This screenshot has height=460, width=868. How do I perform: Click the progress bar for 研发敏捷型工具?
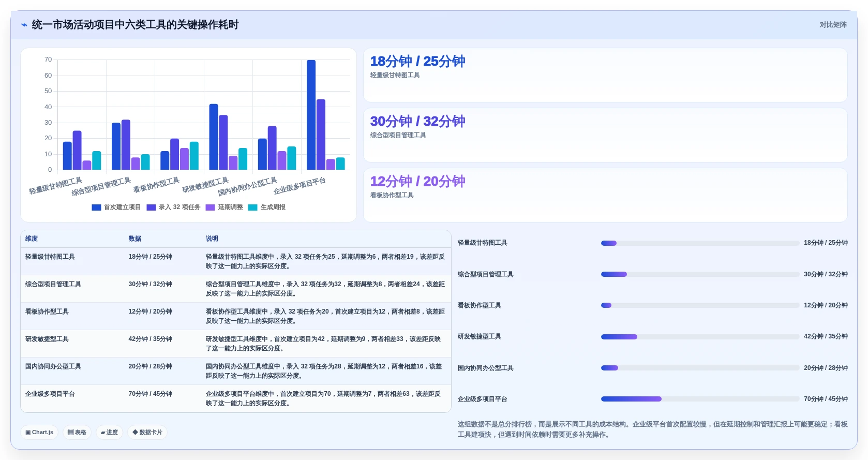pos(700,337)
